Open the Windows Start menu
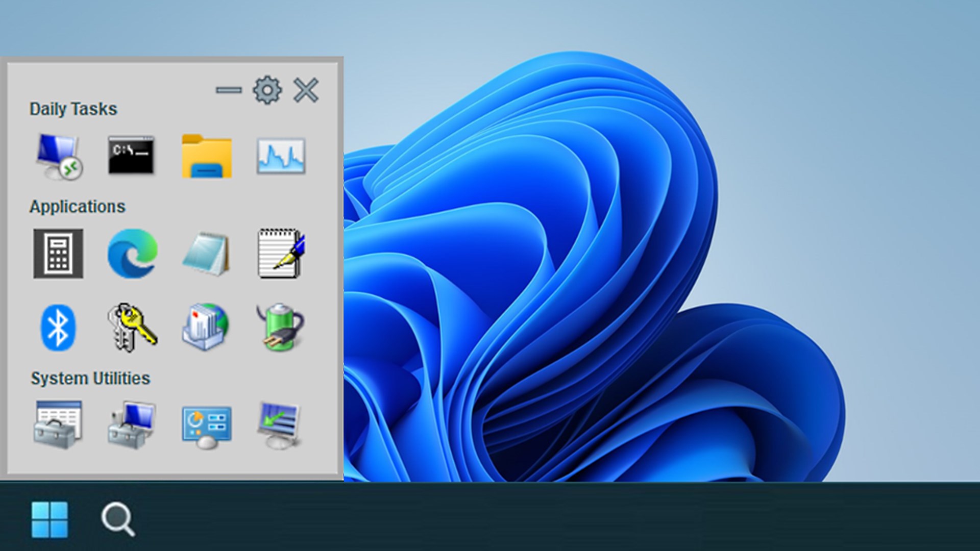980x551 pixels. point(50,519)
